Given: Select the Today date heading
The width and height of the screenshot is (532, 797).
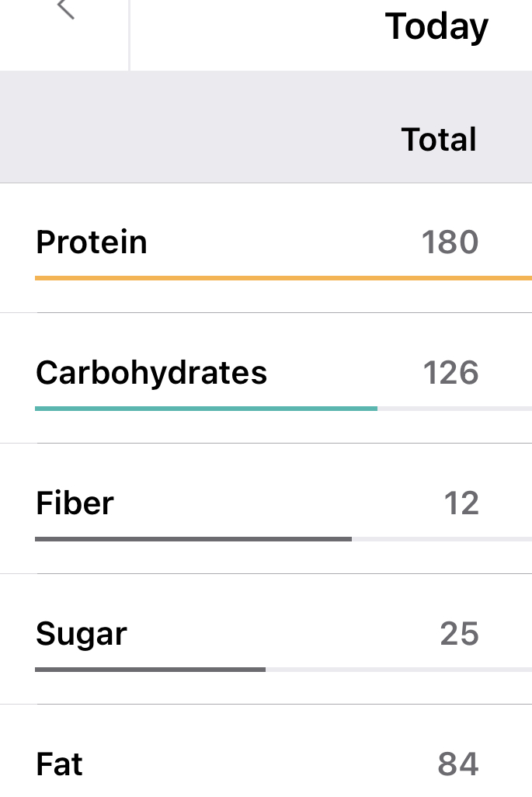Looking at the screenshot, I should (436, 28).
